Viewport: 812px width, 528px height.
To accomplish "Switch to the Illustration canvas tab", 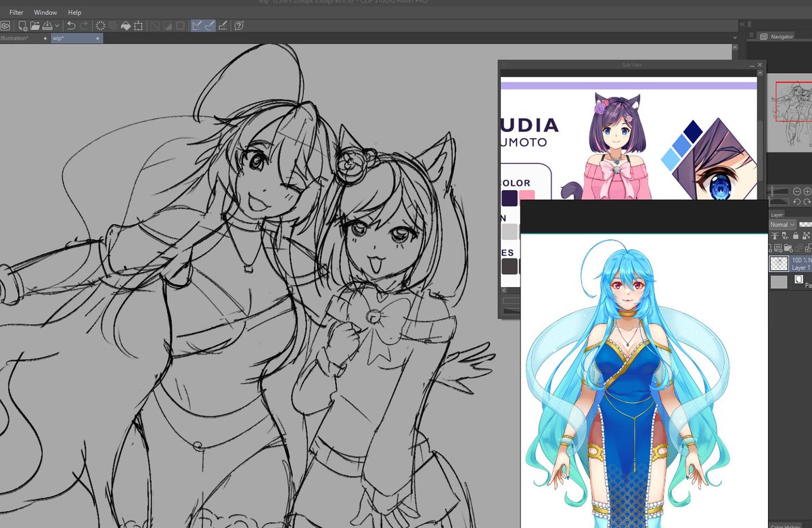I will click(x=24, y=39).
